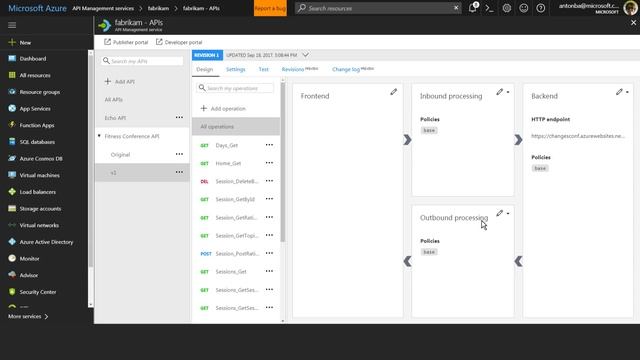Open Outbound processing dropdown arrow
The image size is (640, 360).
click(x=508, y=213)
